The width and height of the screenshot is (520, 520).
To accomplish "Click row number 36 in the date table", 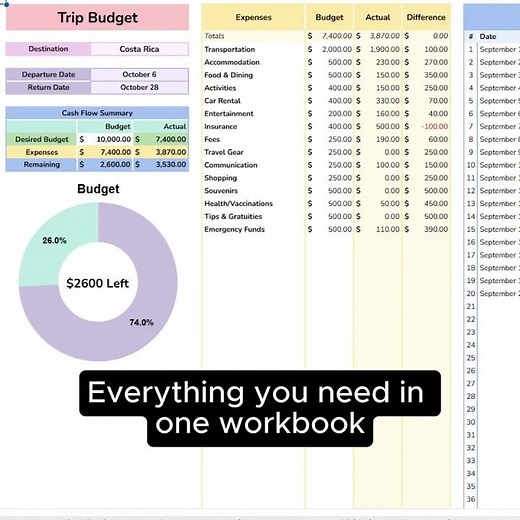I will pyautogui.click(x=471, y=499).
